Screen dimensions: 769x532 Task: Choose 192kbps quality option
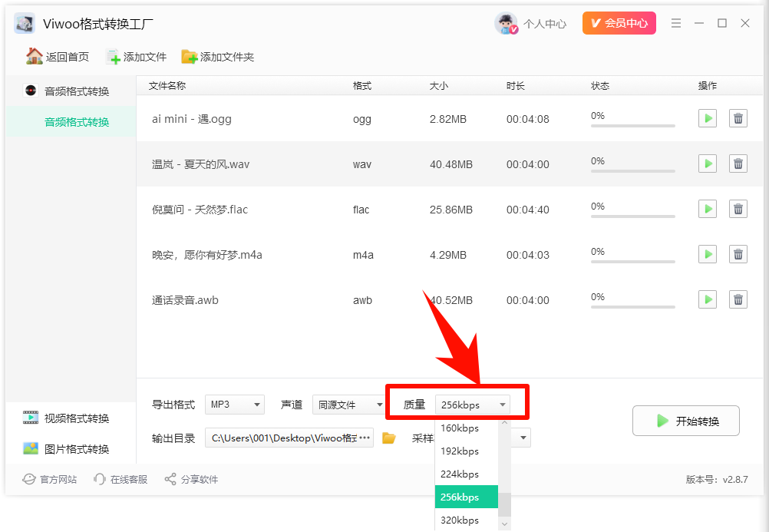(467, 451)
